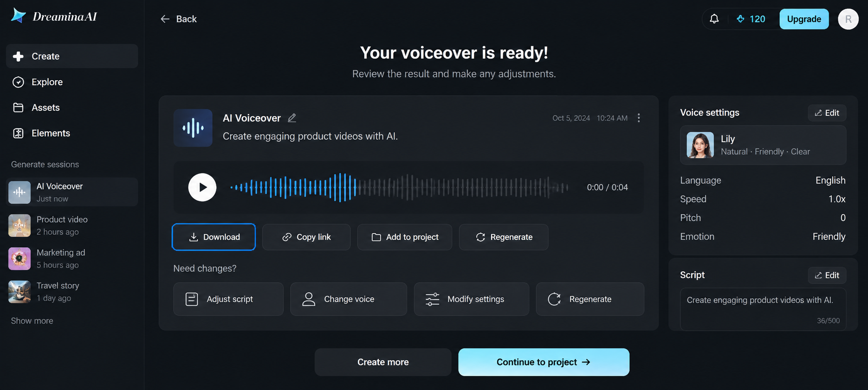Screen dimensions: 868x390
Task: Open the Explore section
Action: pyautogui.click(x=72, y=82)
